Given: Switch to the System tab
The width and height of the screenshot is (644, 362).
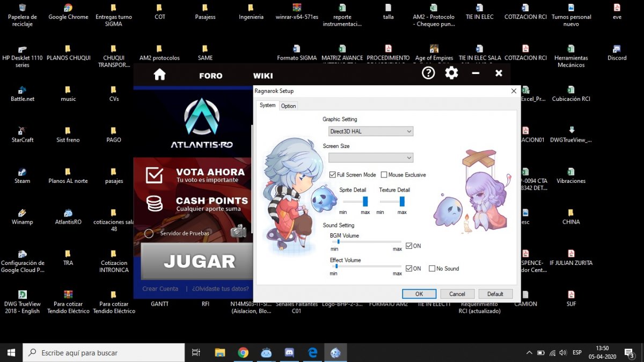Looking at the screenshot, I should coord(267,105).
